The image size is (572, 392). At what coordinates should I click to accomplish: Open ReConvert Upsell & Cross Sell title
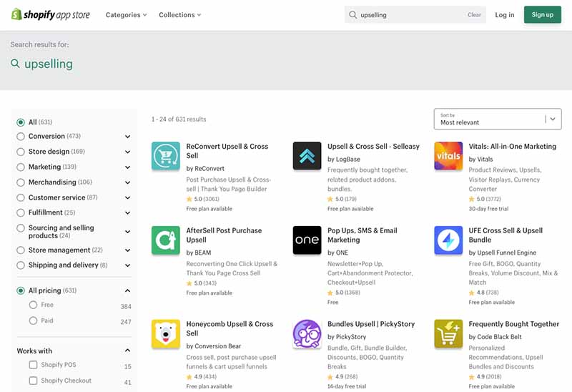click(x=227, y=151)
